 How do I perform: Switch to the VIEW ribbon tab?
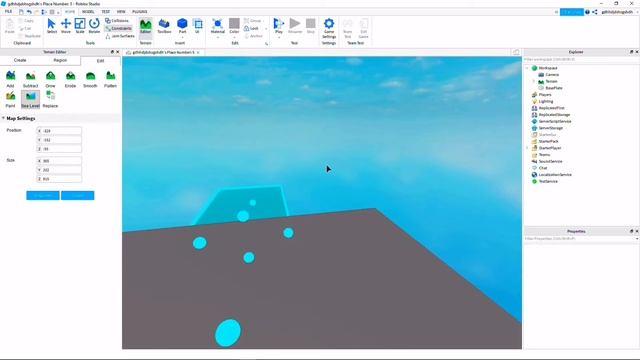[121, 12]
